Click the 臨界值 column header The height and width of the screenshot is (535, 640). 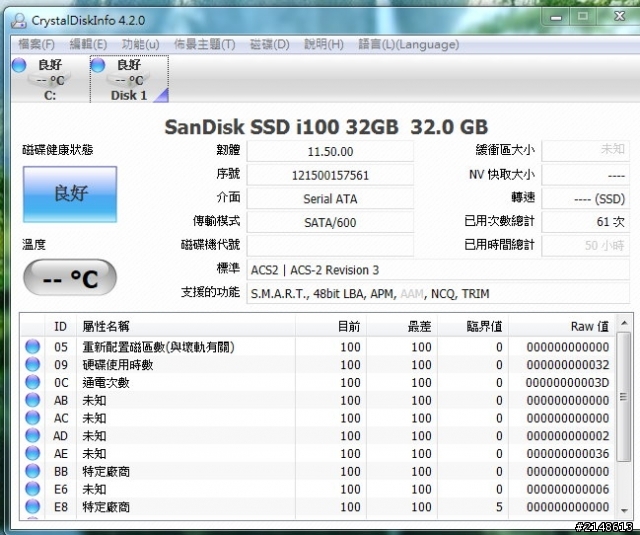pos(473,326)
